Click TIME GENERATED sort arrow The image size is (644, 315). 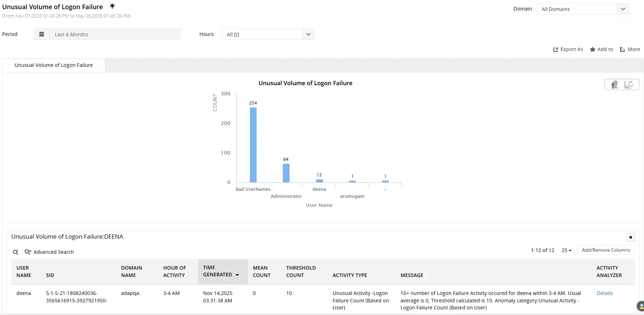[237, 275]
